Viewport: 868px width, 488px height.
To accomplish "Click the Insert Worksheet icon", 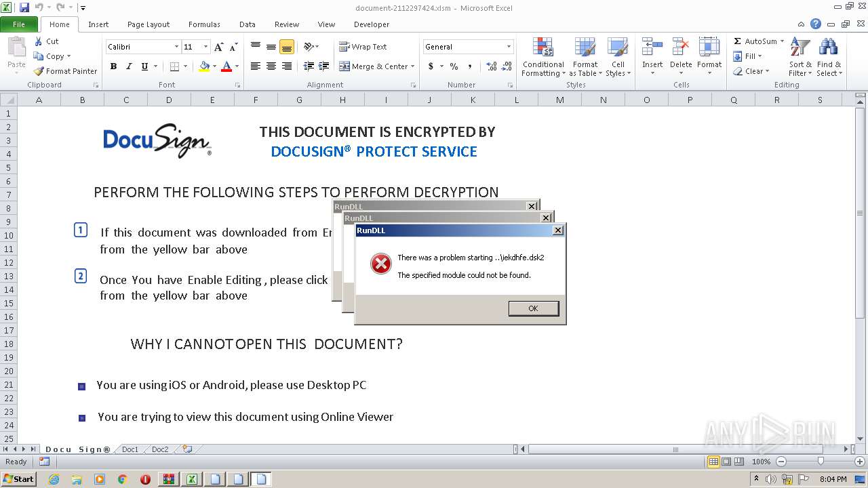I will [188, 449].
